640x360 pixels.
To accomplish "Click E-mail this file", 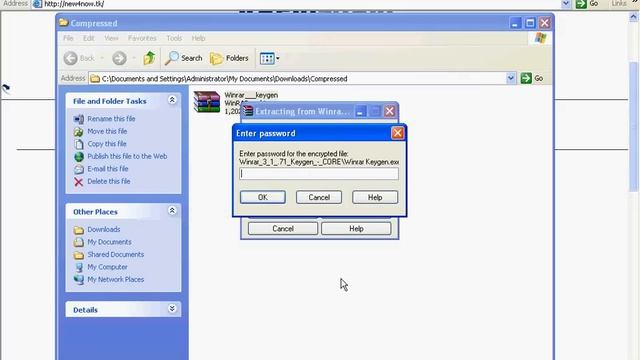I will [x=108, y=169].
